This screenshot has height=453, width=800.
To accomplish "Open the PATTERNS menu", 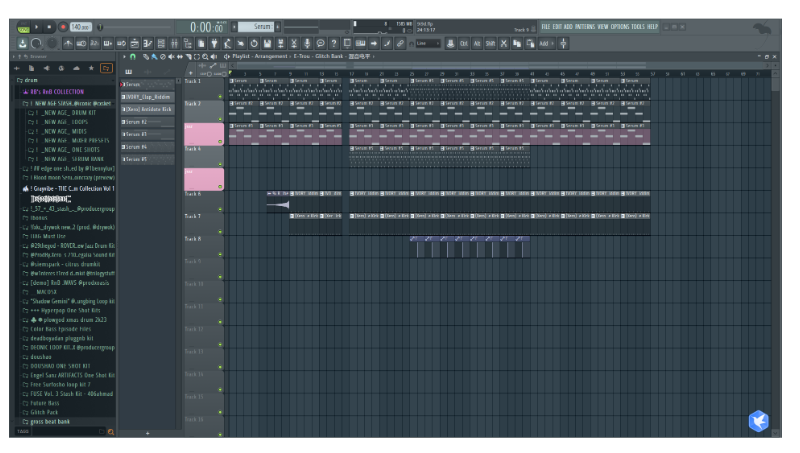I will point(585,27).
